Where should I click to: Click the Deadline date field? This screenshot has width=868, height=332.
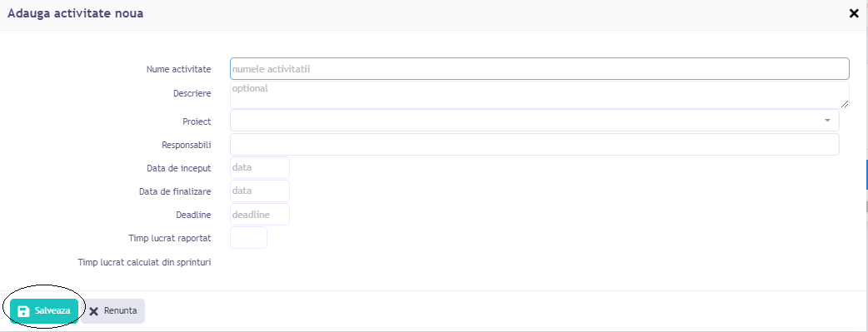click(260, 214)
